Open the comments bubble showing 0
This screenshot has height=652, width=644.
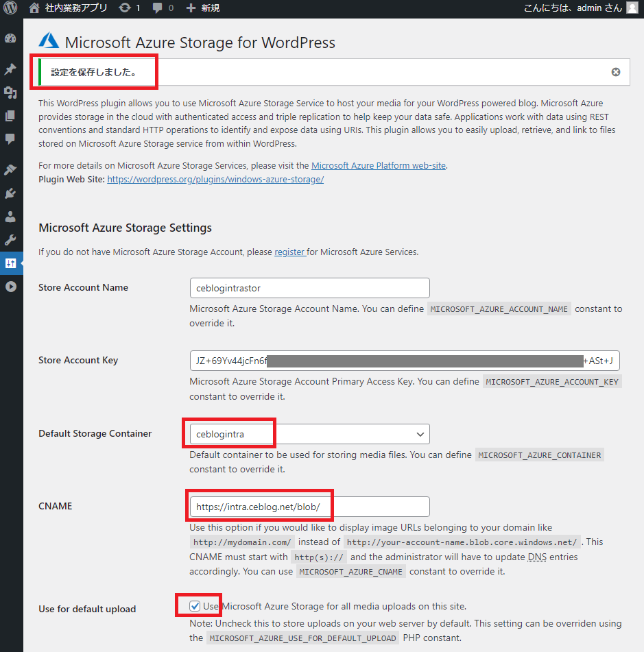click(x=157, y=8)
